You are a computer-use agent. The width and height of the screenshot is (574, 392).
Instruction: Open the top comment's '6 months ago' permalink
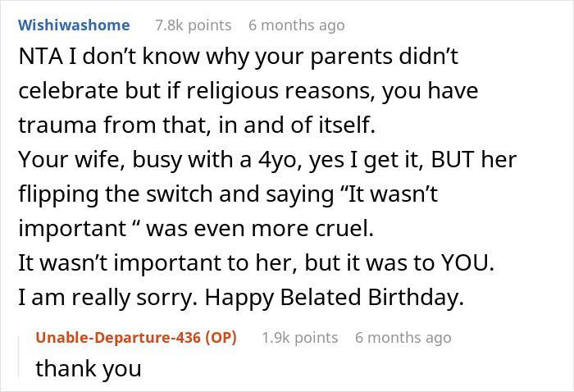coord(296,25)
